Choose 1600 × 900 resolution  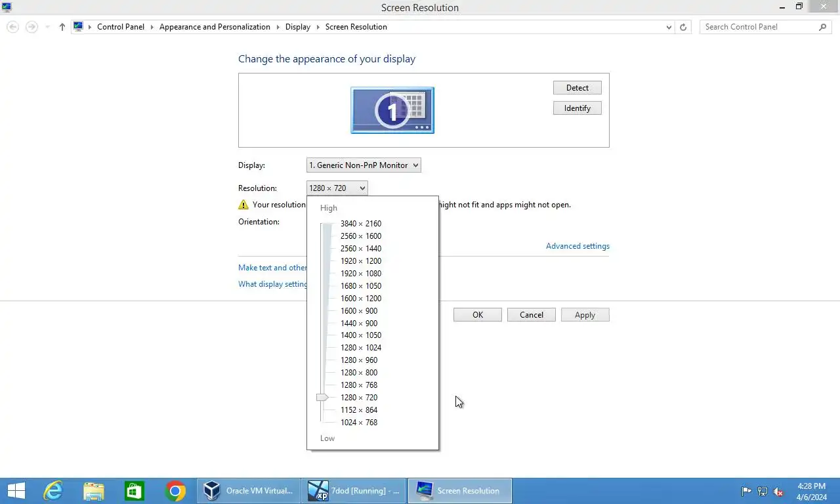point(358,311)
